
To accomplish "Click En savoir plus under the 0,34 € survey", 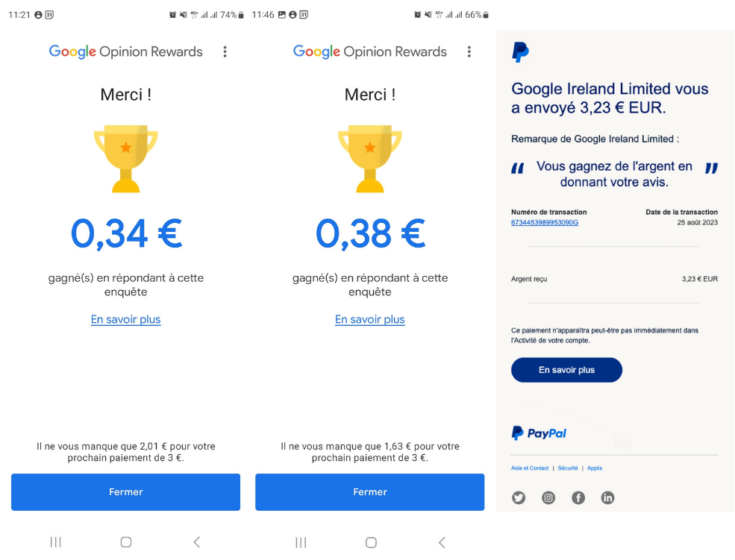I will (x=125, y=319).
